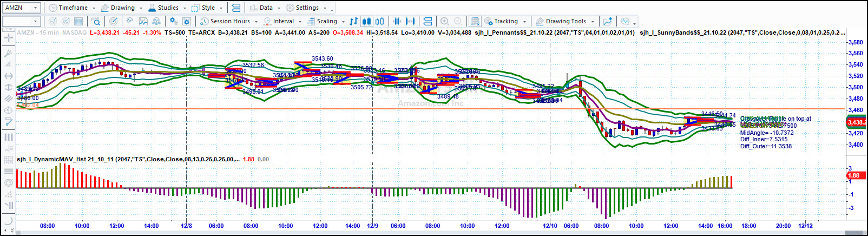Click the magnifier symbol lookup icon
The image size is (868, 236).
[x=96, y=21]
